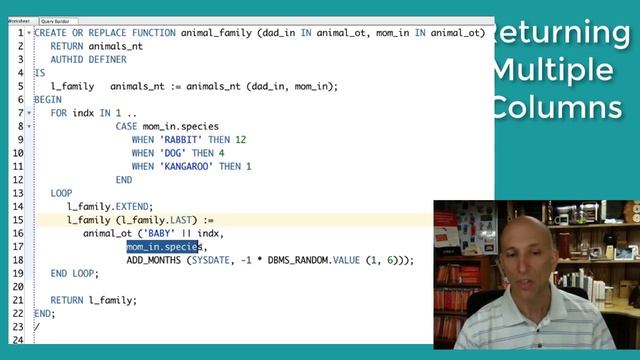Click 'AUTHID DEFINER' text on line 3
This screenshot has height=360, width=640.
(89, 60)
